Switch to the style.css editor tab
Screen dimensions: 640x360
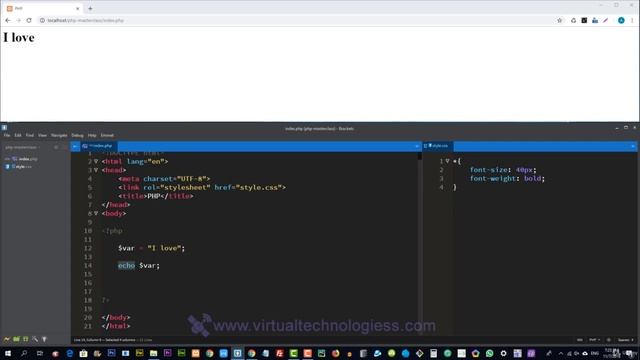point(438,146)
